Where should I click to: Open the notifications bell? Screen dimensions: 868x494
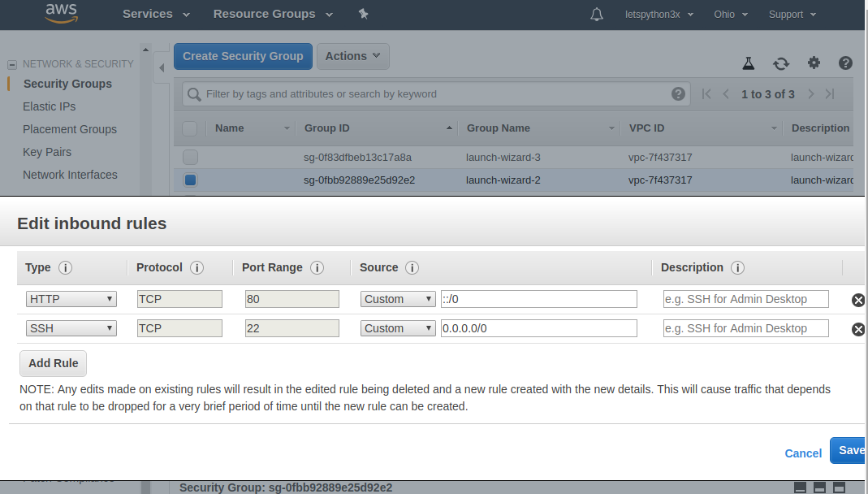tap(597, 15)
